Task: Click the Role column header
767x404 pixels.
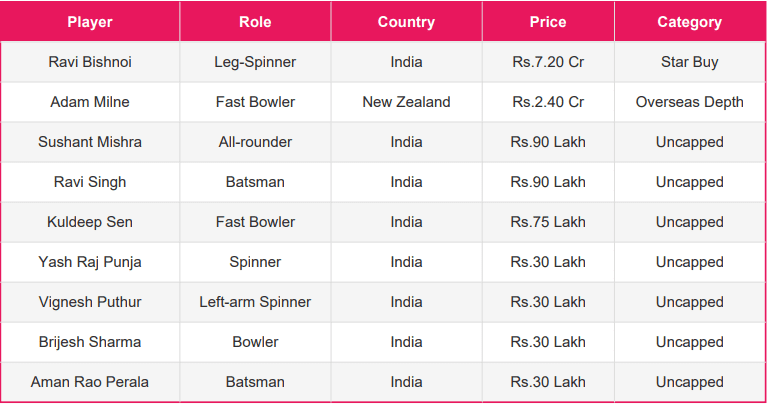Action: click(x=255, y=22)
